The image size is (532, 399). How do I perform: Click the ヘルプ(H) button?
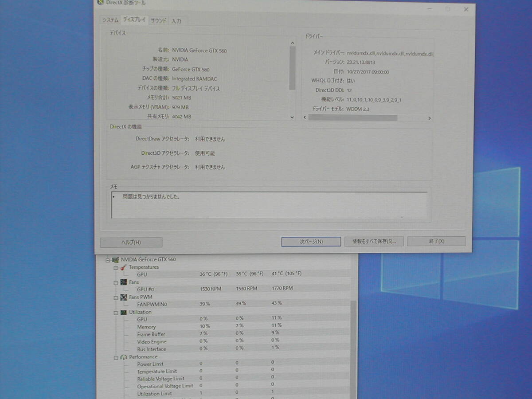[x=131, y=243]
